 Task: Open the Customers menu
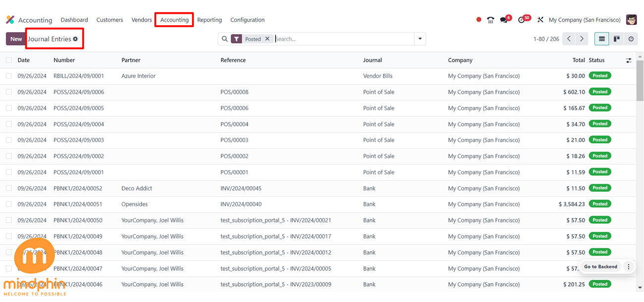(x=109, y=20)
